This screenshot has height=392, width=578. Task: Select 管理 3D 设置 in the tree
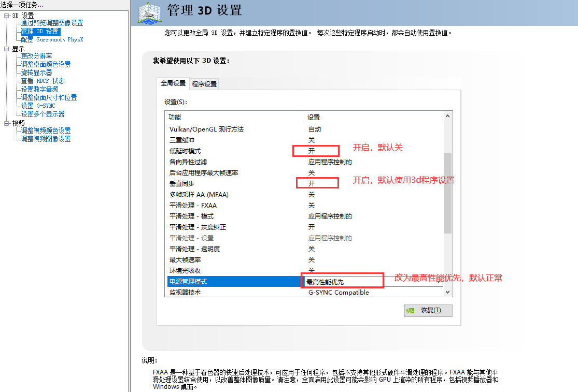tap(40, 32)
